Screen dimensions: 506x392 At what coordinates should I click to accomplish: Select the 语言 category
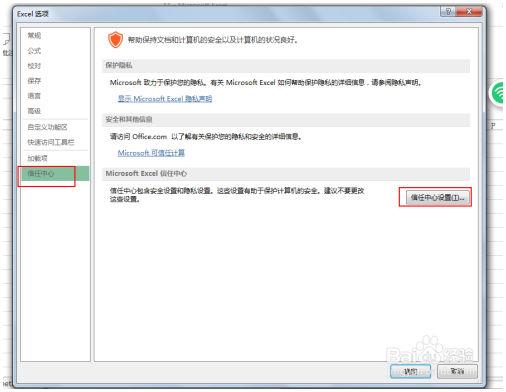[x=34, y=96]
